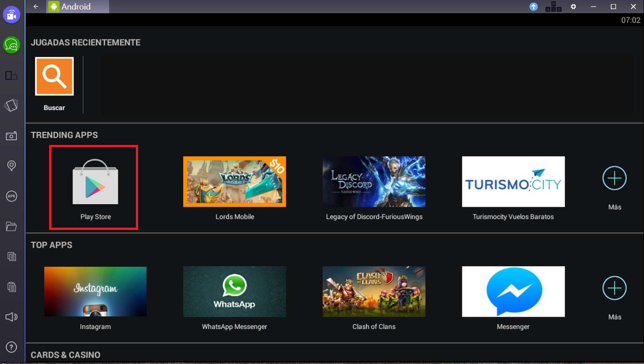Open Clash of Clans game
This screenshot has height=364, width=644.
(374, 292)
